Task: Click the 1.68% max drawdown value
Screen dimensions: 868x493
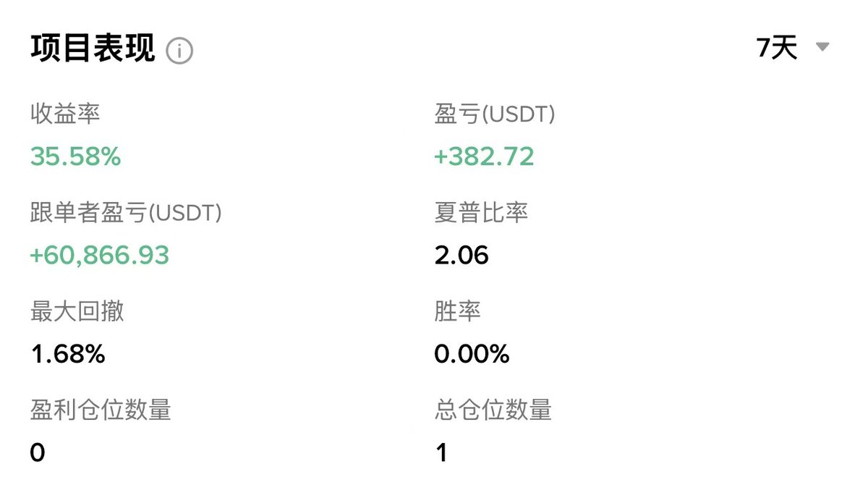Action: 68,354
